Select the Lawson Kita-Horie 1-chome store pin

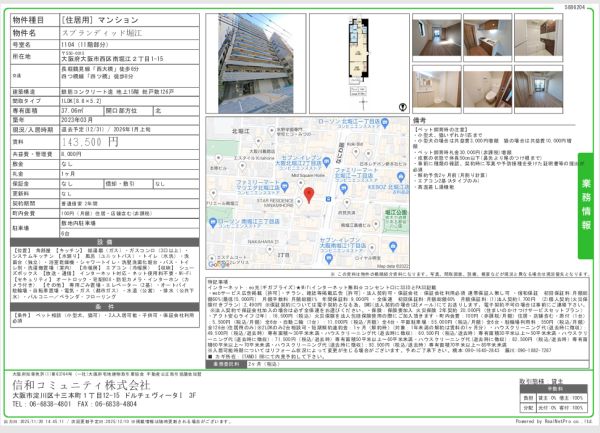click(x=385, y=123)
